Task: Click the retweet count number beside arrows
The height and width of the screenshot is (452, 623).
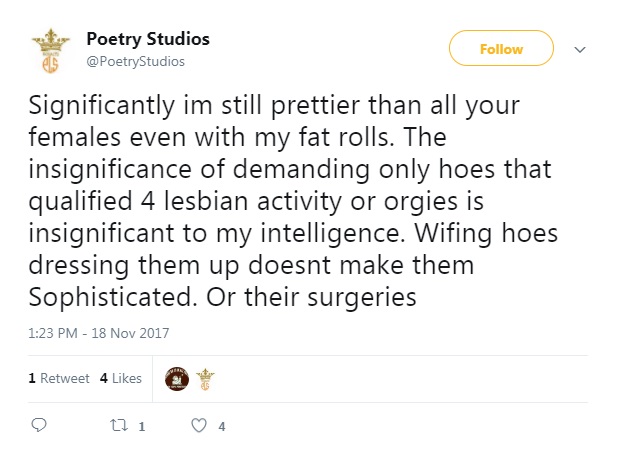Action: pyautogui.click(x=141, y=427)
